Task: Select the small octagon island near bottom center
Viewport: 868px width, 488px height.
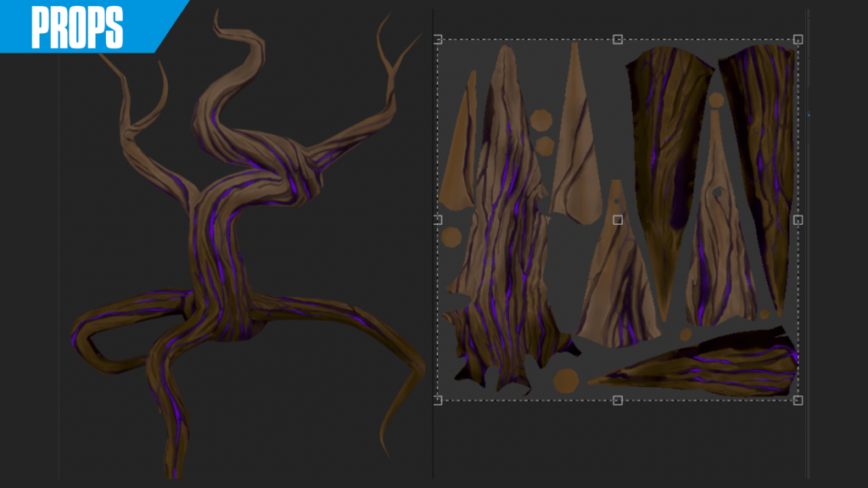Action: (565, 380)
